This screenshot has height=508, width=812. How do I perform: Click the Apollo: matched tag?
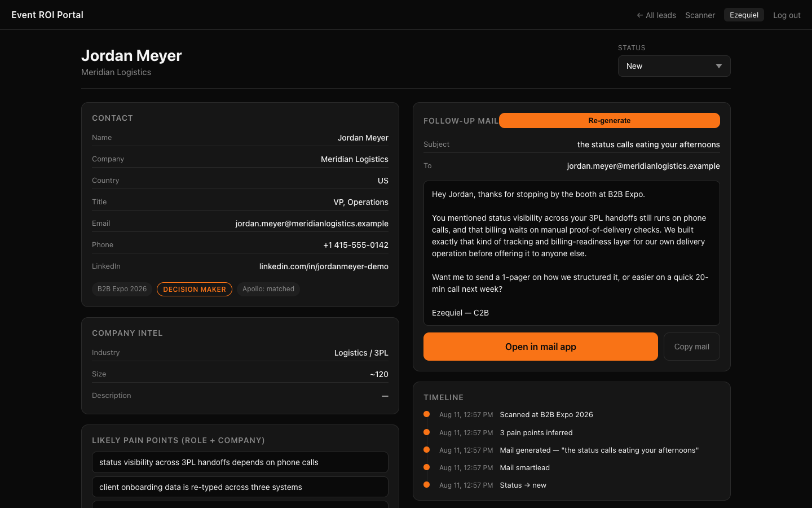[268, 289]
